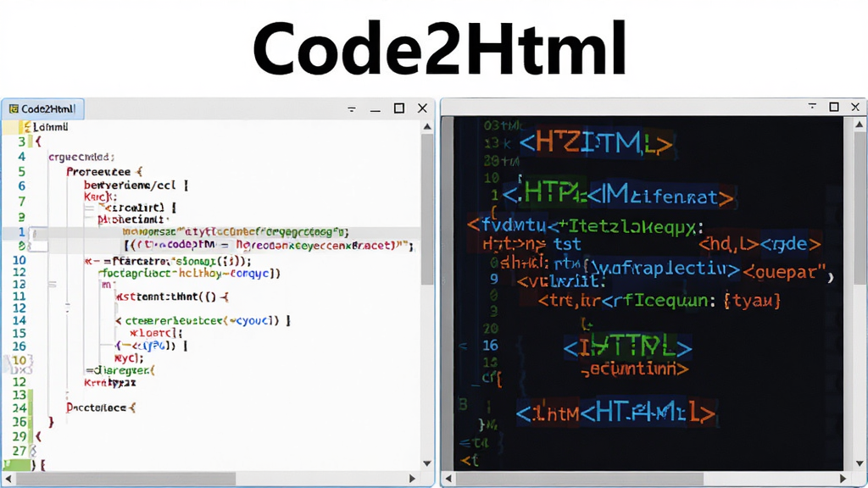Minimize the left Code2Html editor window
Screen dimensions: 868x488
tap(376, 110)
